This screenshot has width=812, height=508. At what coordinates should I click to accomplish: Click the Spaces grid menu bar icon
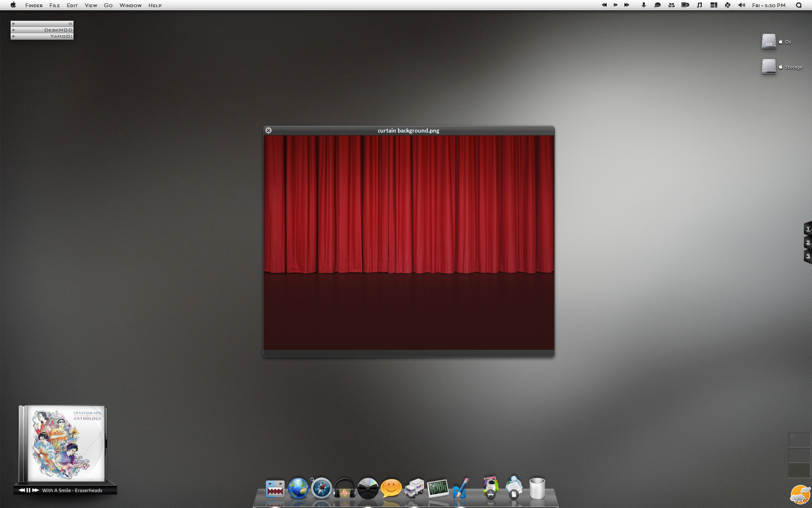[x=713, y=5]
